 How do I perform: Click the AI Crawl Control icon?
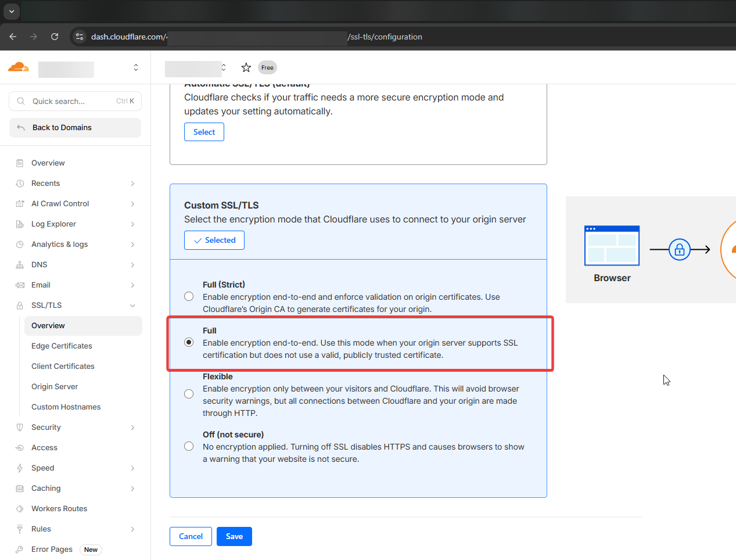pyautogui.click(x=20, y=204)
